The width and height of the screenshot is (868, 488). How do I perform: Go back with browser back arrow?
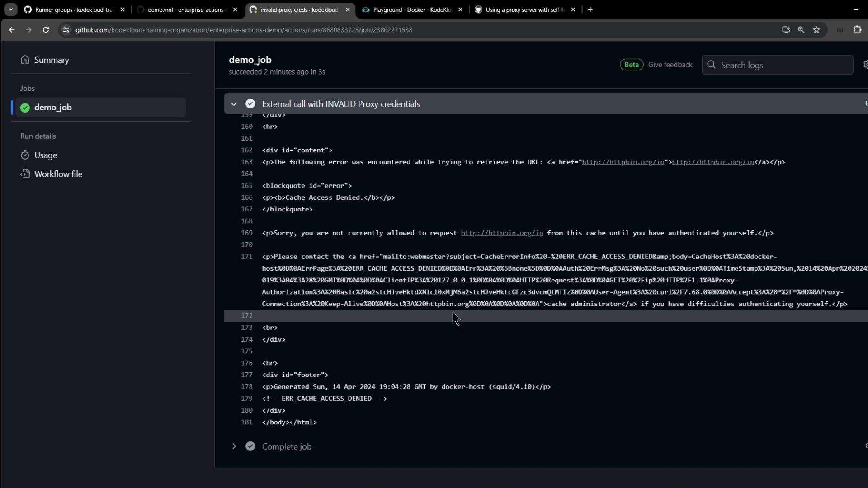pyautogui.click(x=12, y=30)
